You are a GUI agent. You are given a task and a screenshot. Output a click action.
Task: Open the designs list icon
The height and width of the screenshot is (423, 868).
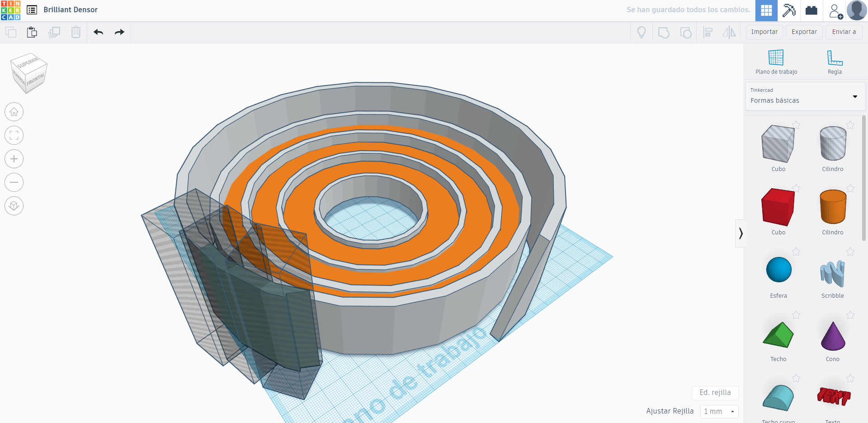pos(32,10)
